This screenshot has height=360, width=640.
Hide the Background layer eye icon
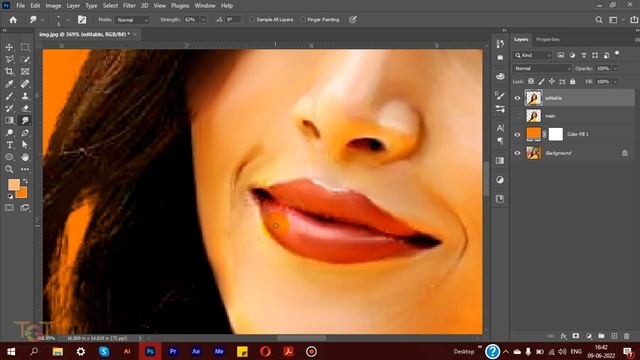(517, 153)
